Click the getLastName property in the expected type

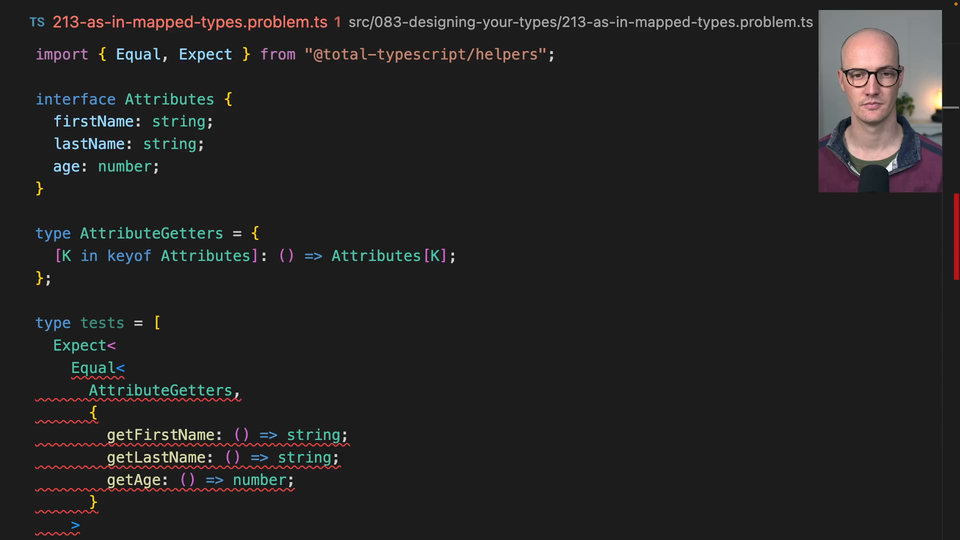point(160,458)
